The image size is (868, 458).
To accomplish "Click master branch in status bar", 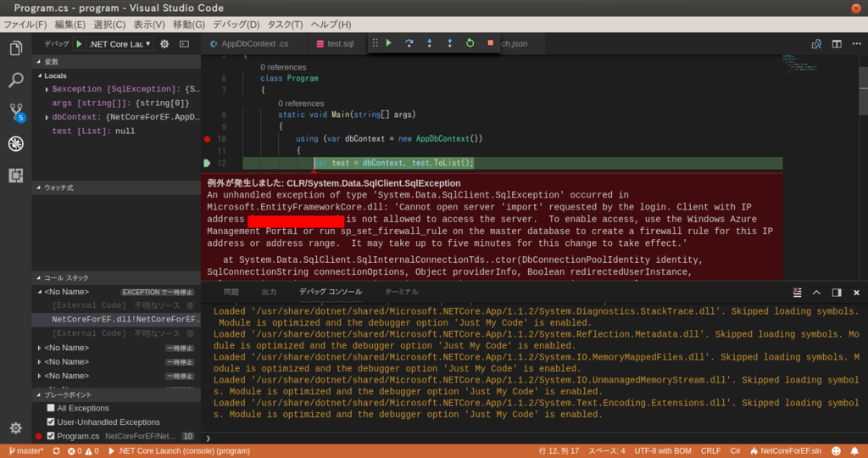I will click(x=25, y=451).
